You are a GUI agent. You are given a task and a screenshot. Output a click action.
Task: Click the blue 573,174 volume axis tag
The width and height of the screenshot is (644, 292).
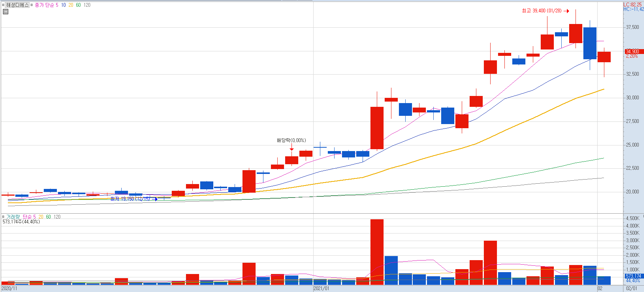point(634,276)
